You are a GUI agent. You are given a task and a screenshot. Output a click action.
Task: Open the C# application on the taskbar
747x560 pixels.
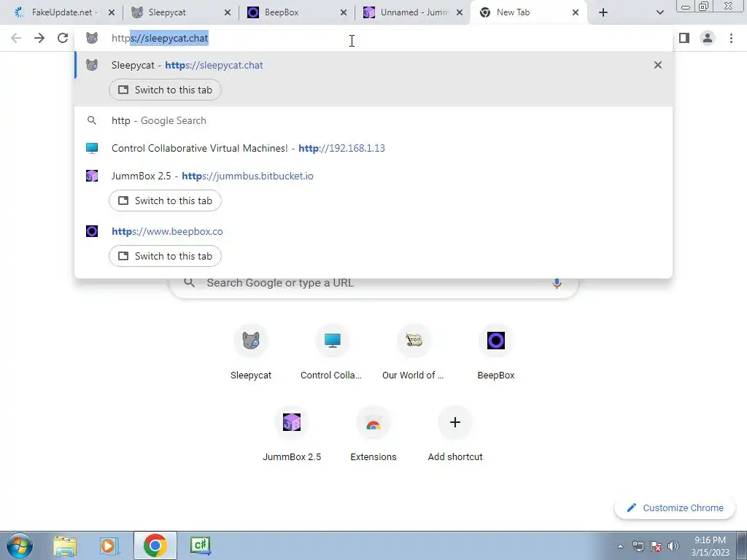click(x=200, y=545)
